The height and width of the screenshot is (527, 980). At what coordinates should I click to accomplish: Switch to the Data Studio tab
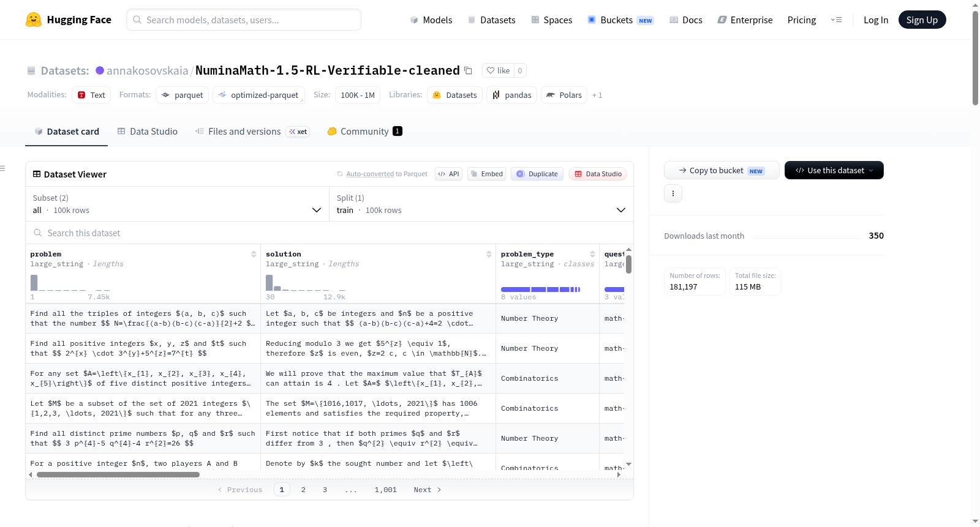coord(148,131)
